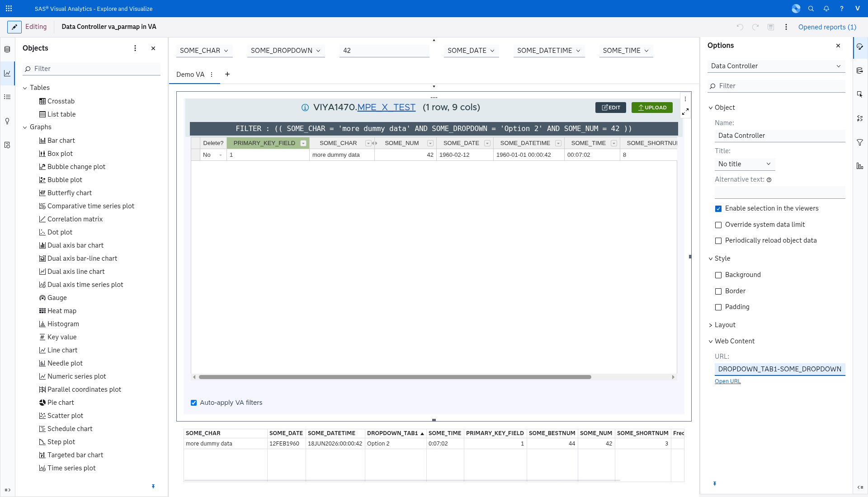
Task: Open Objects panel options menu
Action: [x=135, y=48]
